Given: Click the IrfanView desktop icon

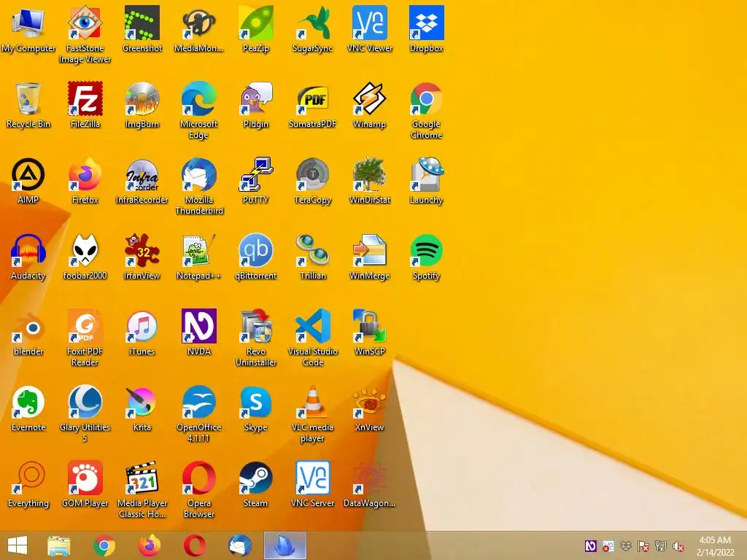Looking at the screenshot, I should [142, 250].
